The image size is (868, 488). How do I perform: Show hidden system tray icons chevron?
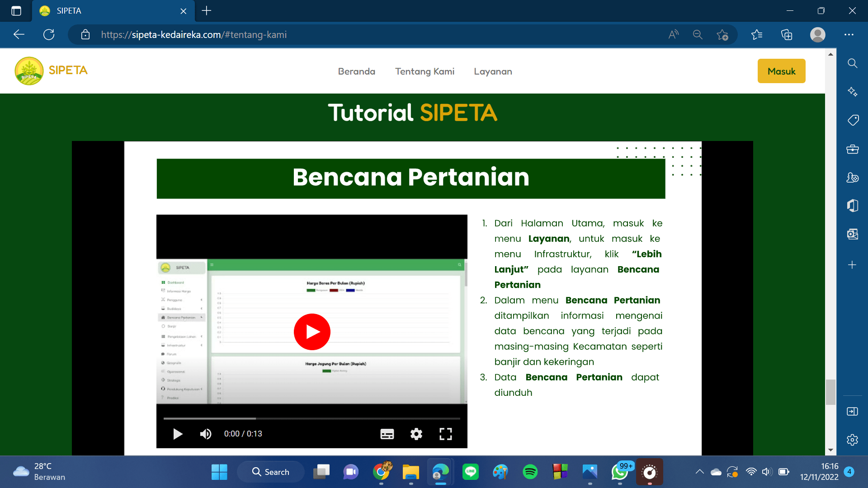(x=699, y=472)
